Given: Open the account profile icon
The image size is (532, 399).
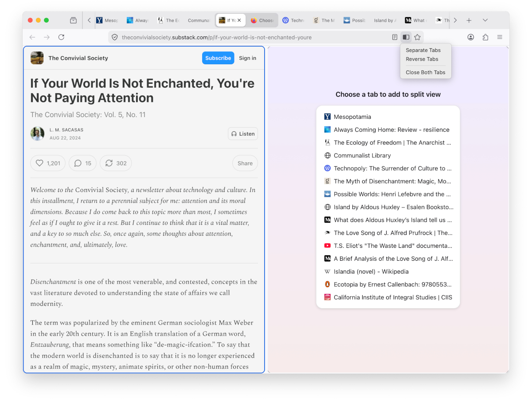Looking at the screenshot, I should coord(471,37).
